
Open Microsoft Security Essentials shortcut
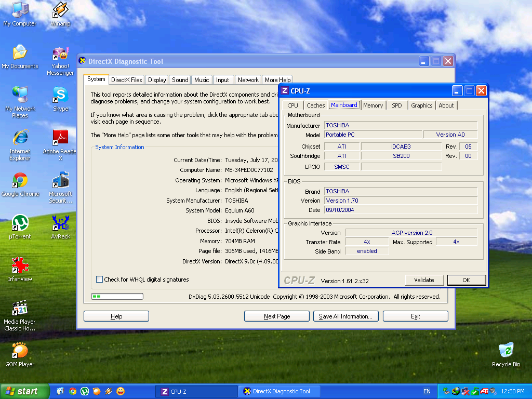[60, 187]
